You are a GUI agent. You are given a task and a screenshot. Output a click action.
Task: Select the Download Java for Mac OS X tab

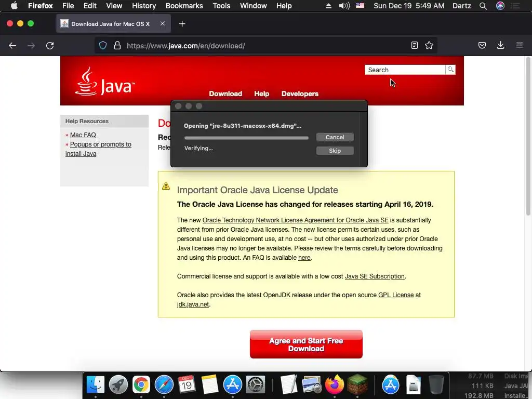(113, 24)
